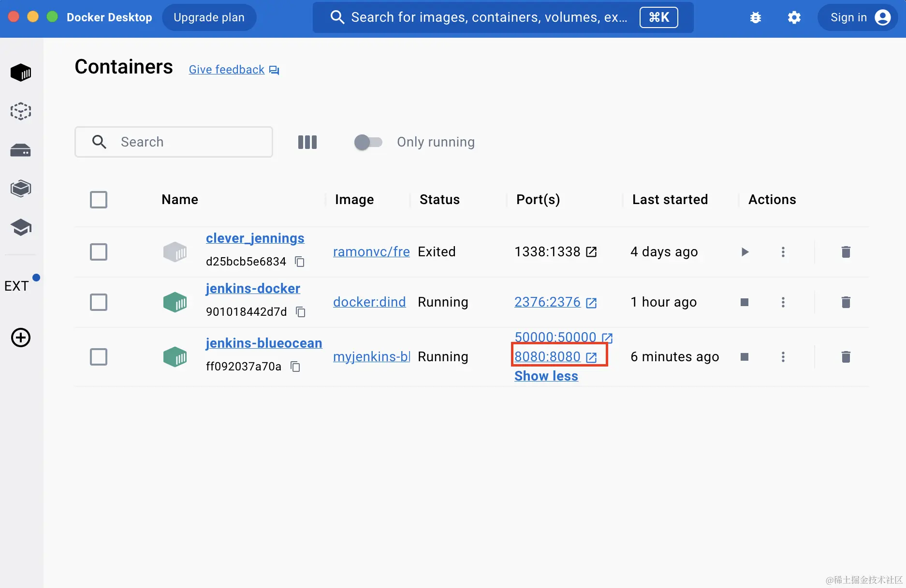Open more actions menu for clever_jennings
Viewport: 906px width, 588px height.
tap(783, 252)
